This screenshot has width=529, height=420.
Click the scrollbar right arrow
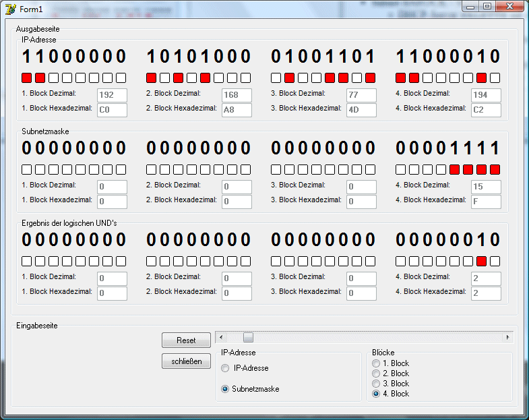click(x=507, y=337)
